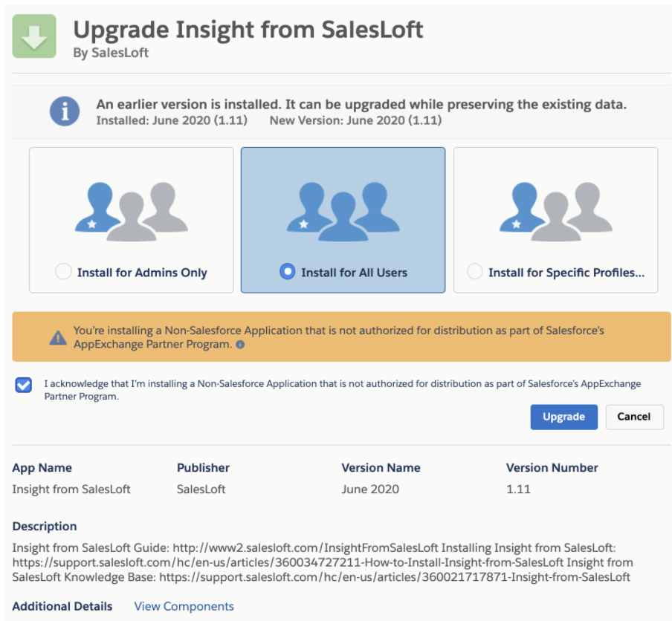Click the Upgrade button
Screen dimensions: 672x621
click(563, 417)
